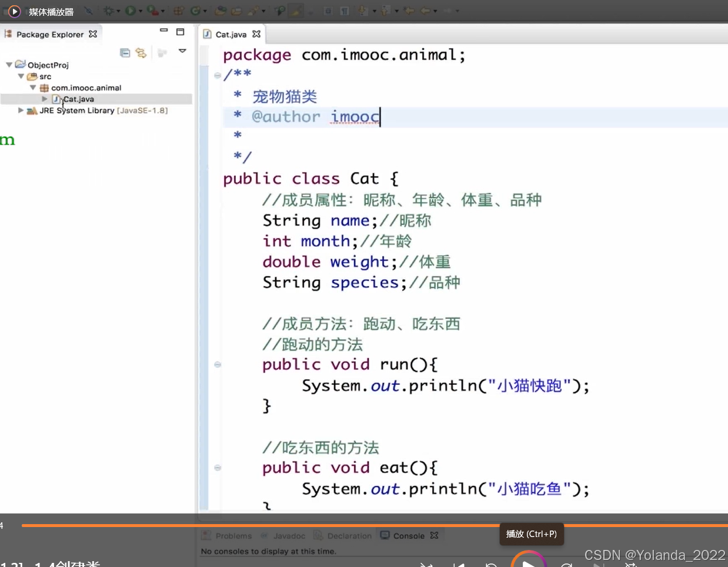Switch to the Declaration tab
The width and height of the screenshot is (728, 567).
[343, 536]
